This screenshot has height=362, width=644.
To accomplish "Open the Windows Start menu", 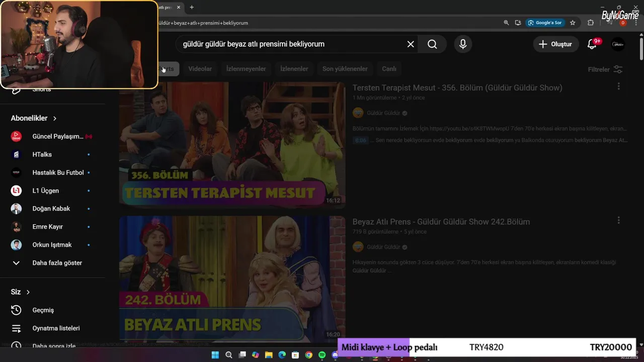I will (x=215, y=355).
